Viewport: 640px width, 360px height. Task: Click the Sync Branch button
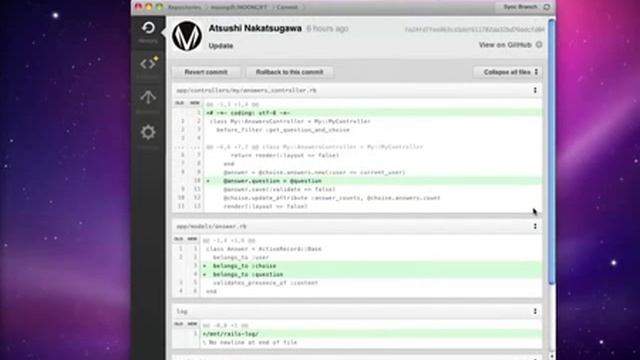tap(520, 7)
